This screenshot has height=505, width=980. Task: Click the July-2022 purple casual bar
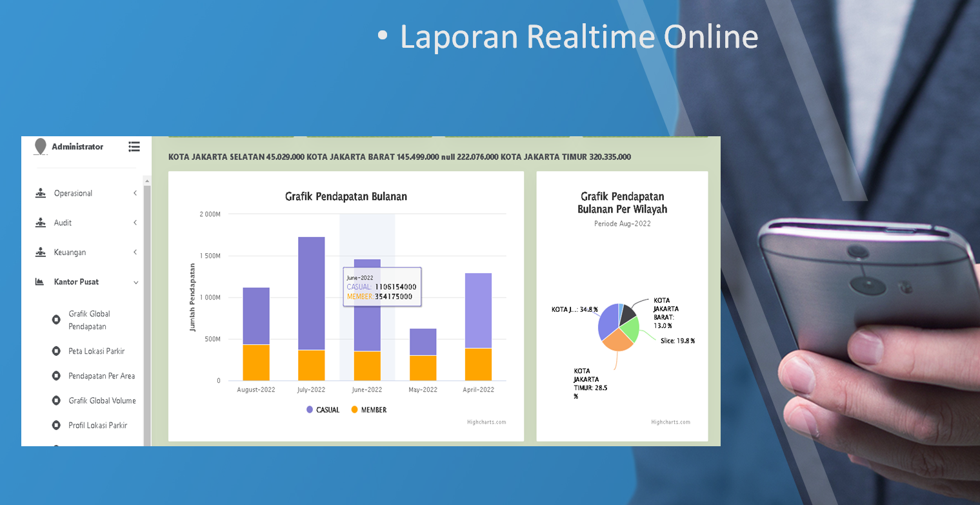tap(311, 294)
